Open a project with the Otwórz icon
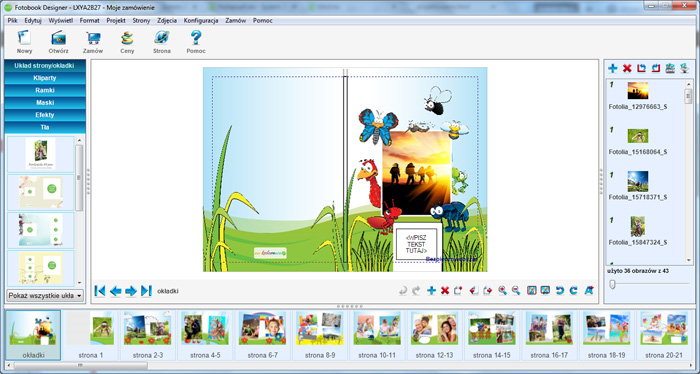The height and width of the screenshot is (374, 700). pos(58,38)
